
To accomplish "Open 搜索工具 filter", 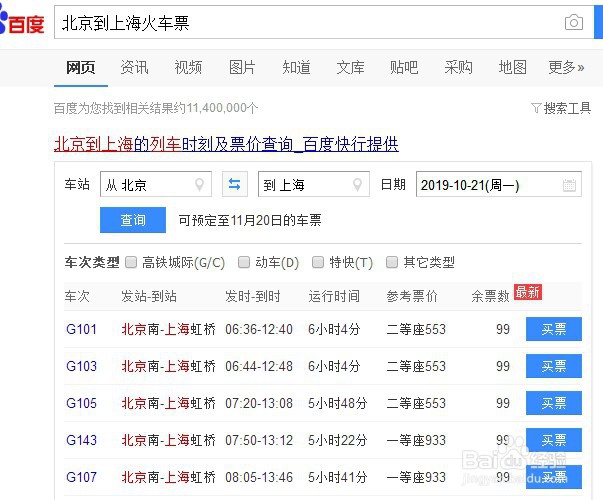I will pos(561,108).
